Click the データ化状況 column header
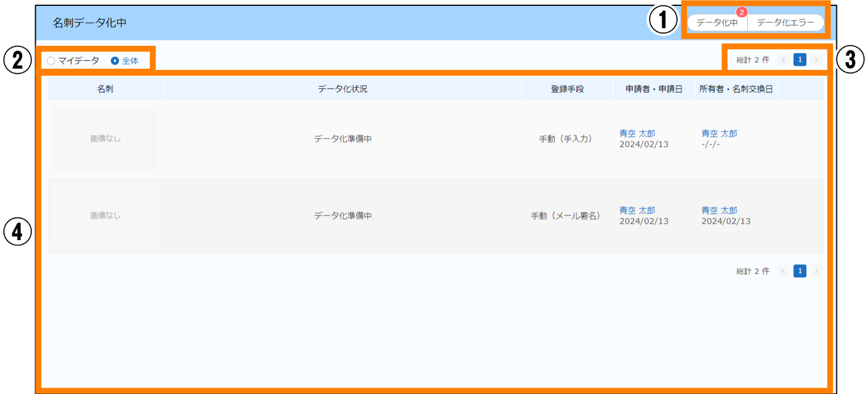 [343, 89]
